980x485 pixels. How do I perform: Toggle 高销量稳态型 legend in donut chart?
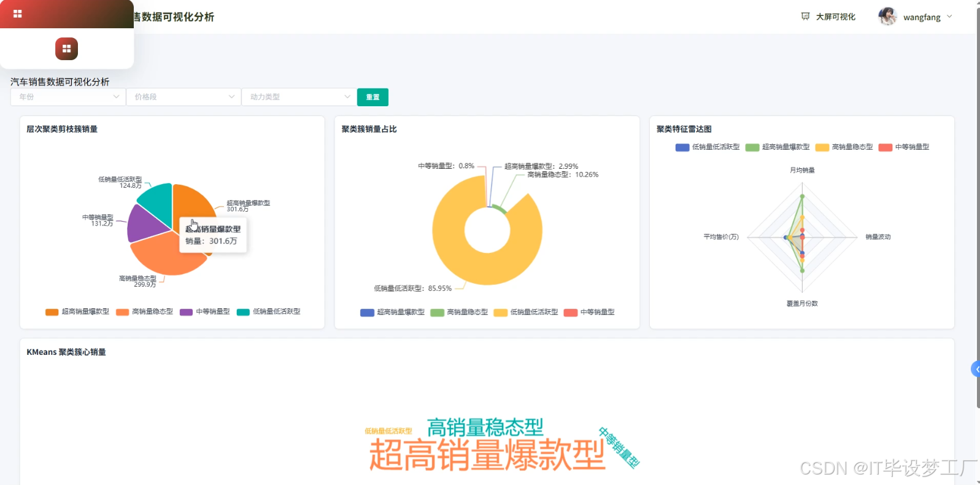[460, 312]
